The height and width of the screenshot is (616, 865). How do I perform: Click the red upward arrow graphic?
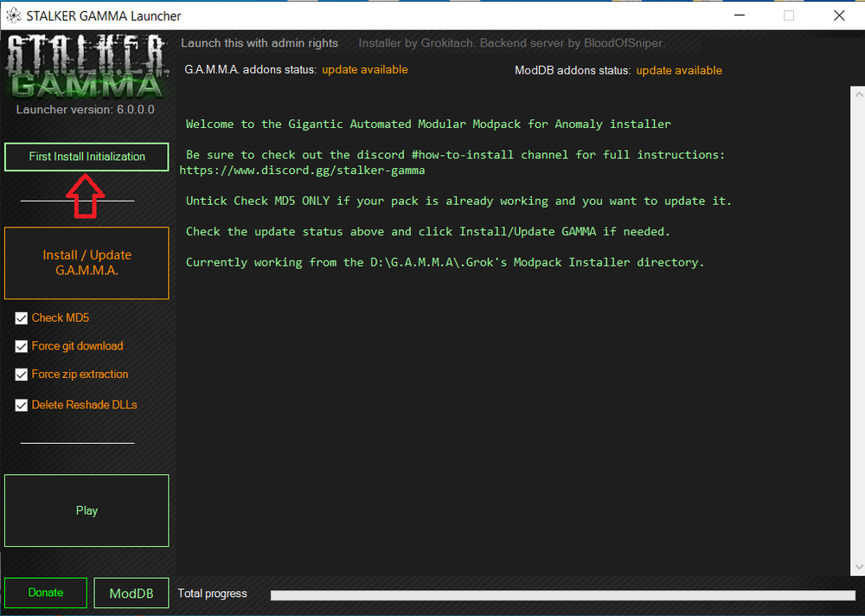tap(86, 196)
